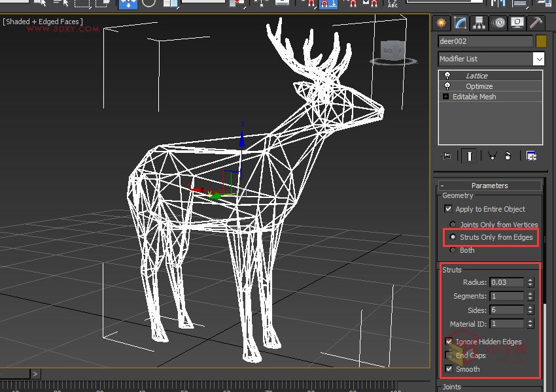Screen dimensions: 556x392
Task: Open the Create command panel tab
Action: point(442,23)
